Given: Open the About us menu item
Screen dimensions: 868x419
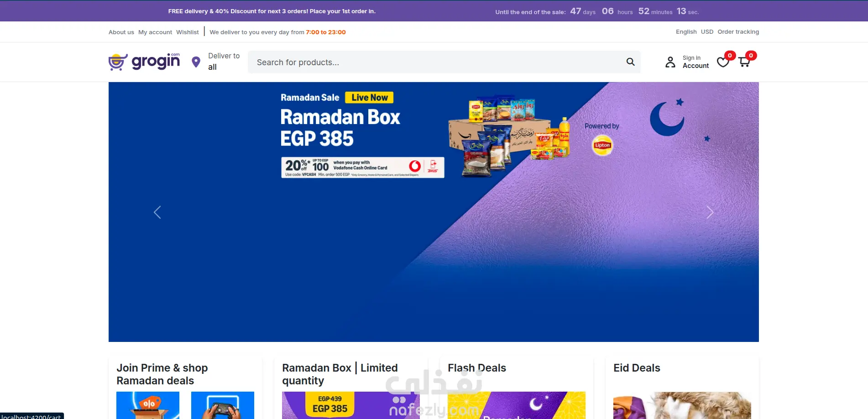Looking at the screenshot, I should click(x=121, y=32).
